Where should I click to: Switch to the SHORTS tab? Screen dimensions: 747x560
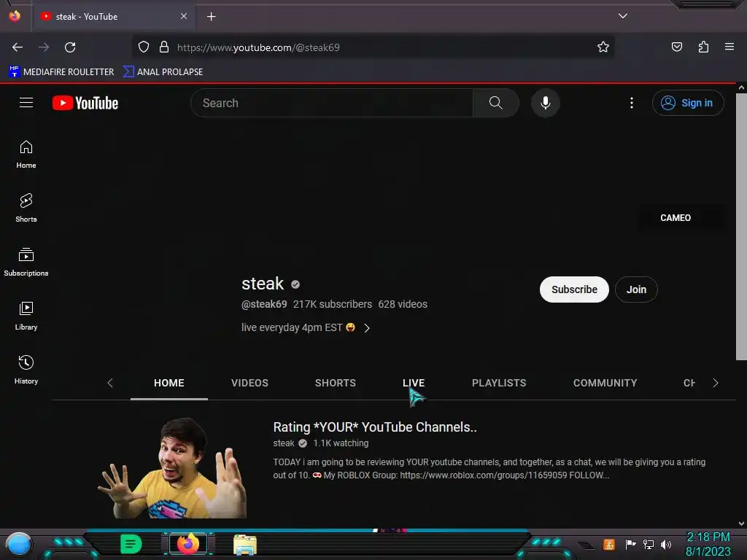coord(336,383)
